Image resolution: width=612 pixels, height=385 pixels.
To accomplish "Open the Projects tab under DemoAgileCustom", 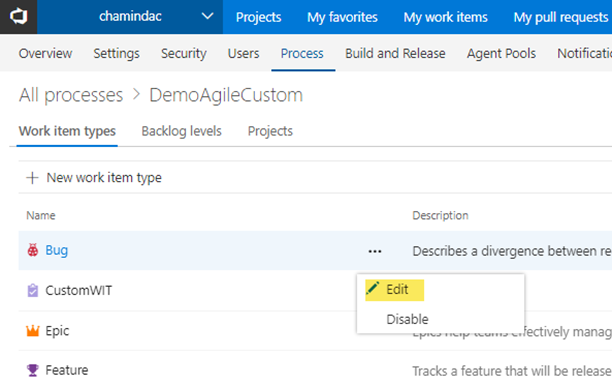I will point(270,131).
